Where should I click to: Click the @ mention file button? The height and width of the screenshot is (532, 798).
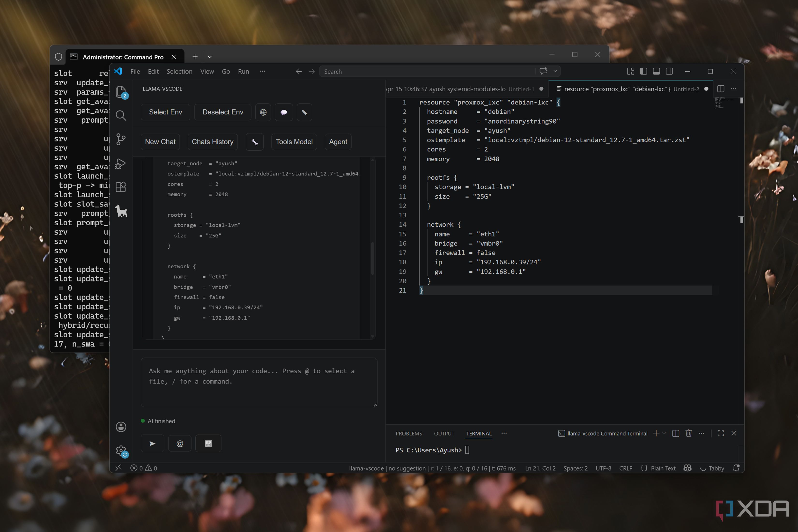pos(180,443)
